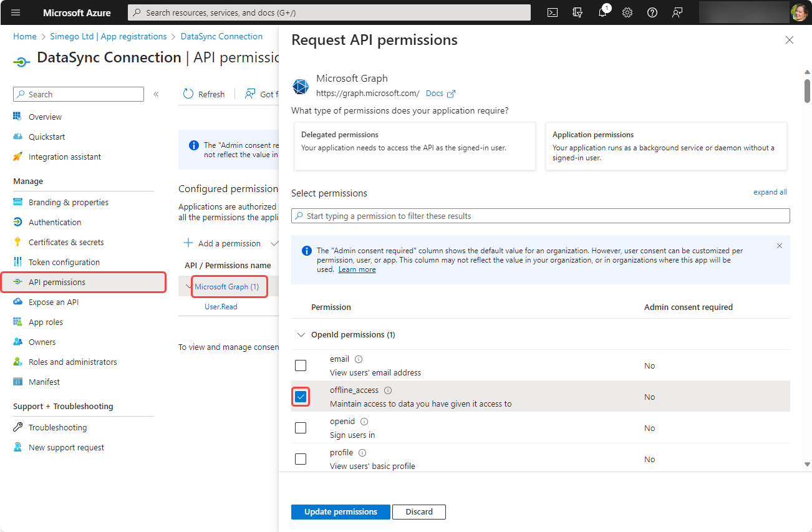Click the panel vertical scrollbar thumb
812x532 pixels.
(807, 90)
